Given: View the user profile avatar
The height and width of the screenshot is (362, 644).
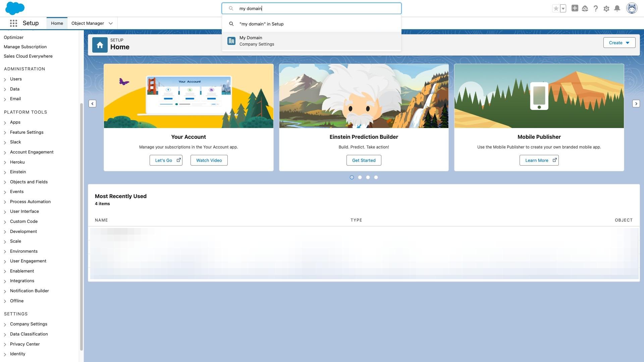Looking at the screenshot, I should (632, 8).
